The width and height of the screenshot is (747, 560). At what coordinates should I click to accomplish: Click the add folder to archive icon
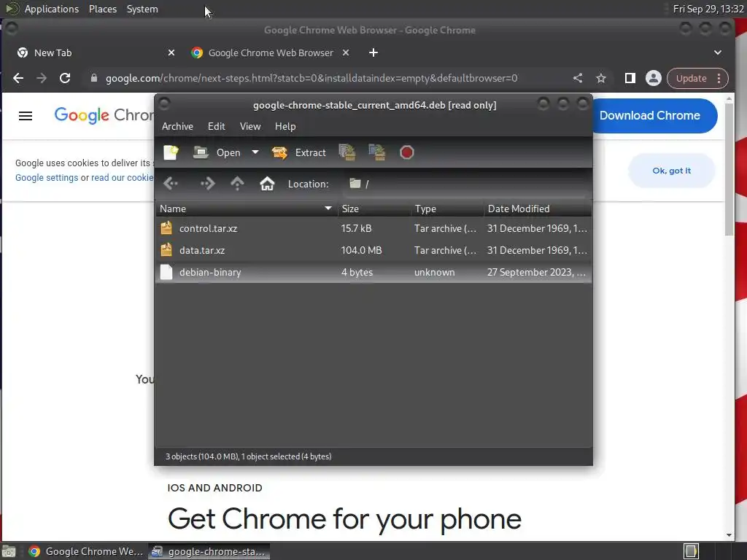(x=377, y=152)
